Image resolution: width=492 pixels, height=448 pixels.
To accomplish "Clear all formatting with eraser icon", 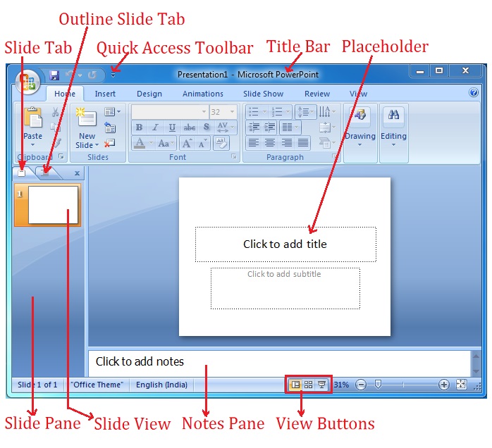I will point(221,143).
